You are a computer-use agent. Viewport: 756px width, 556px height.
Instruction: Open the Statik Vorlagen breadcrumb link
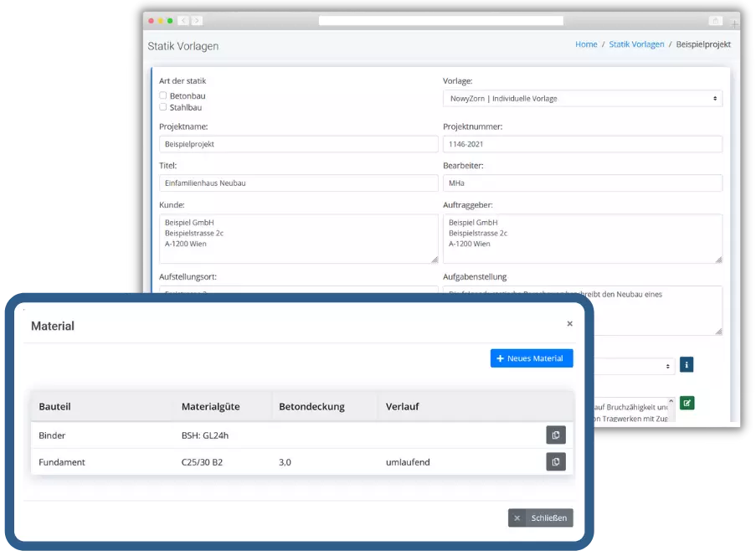click(x=636, y=44)
